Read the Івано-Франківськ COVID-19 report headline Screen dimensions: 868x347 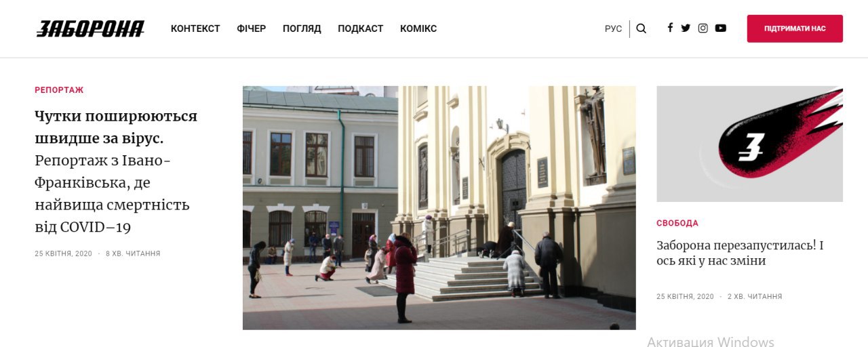pos(116,171)
